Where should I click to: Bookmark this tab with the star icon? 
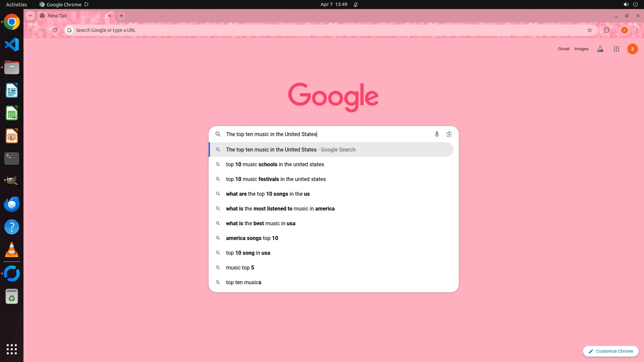[x=589, y=30]
